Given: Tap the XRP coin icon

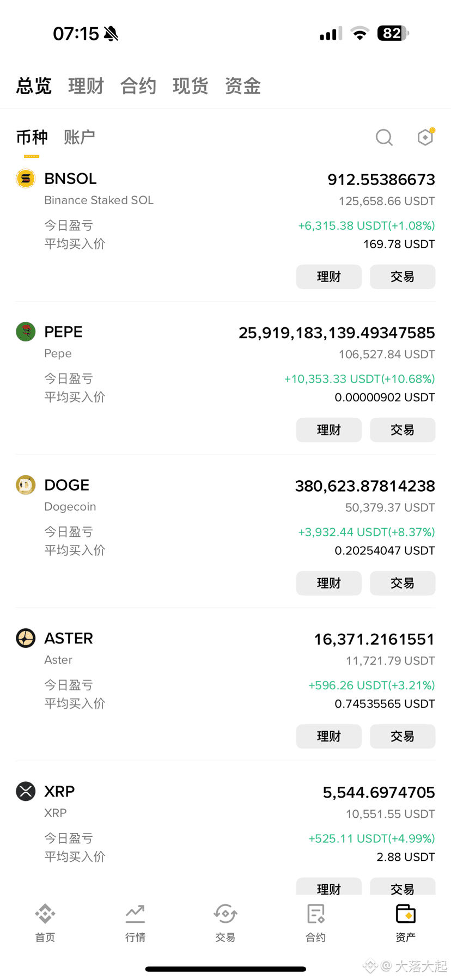Looking at the screenshot, I should pyautogui.click(x=26, y=791).
